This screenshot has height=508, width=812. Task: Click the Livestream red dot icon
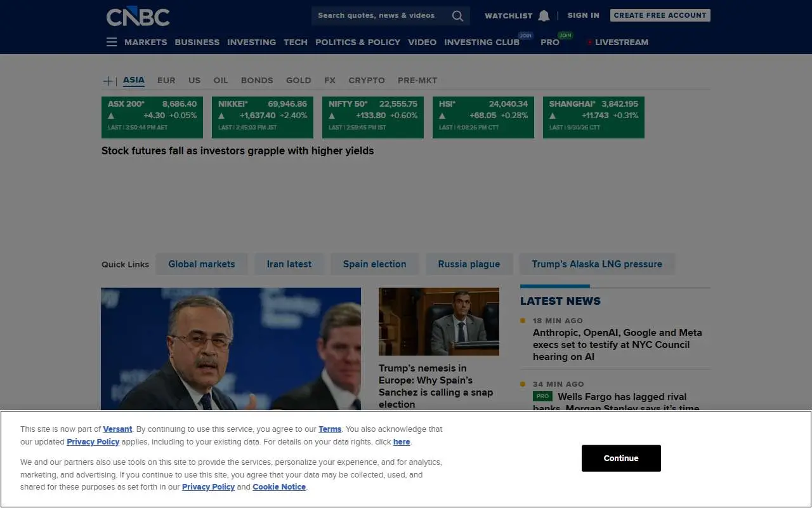(x=589, y=42)
